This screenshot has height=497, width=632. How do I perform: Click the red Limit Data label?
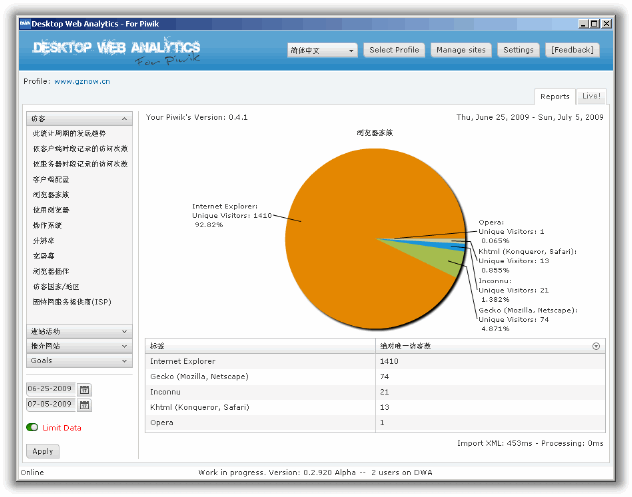pyautogui.click(x=62, y=428)
